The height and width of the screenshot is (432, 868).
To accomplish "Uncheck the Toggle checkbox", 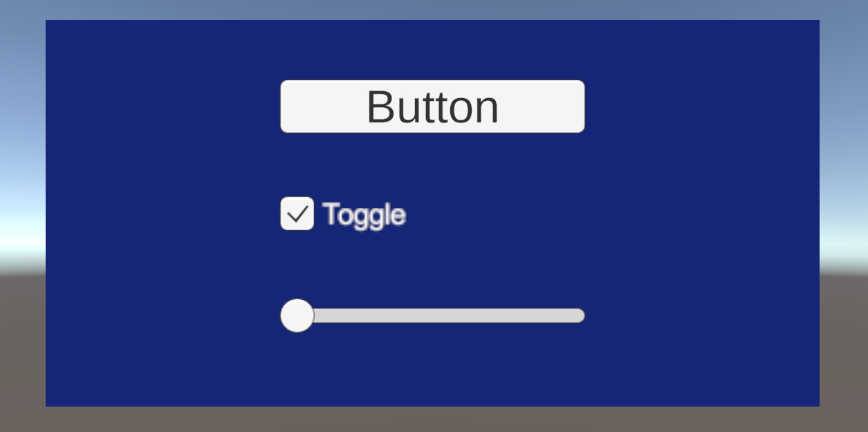I will click(297, 214).
